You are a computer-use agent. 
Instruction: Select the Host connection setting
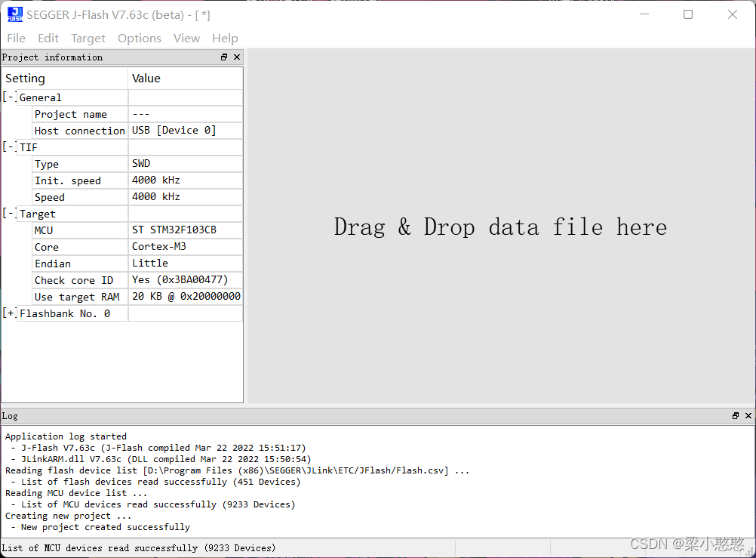[x=80, y=131]
